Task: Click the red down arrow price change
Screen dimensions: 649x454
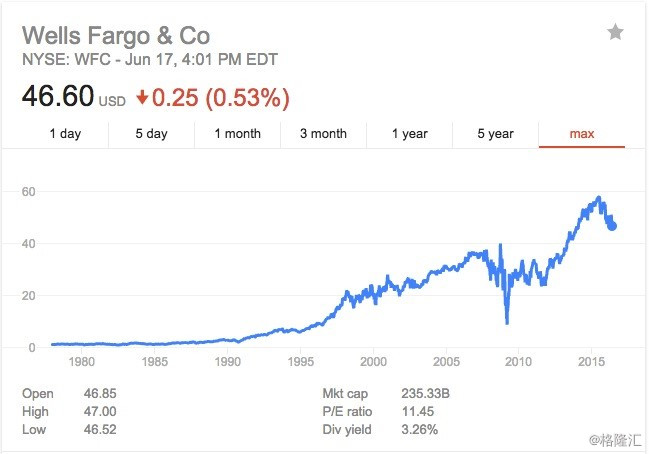Action: pyautogui.click(x=142, y=98)
